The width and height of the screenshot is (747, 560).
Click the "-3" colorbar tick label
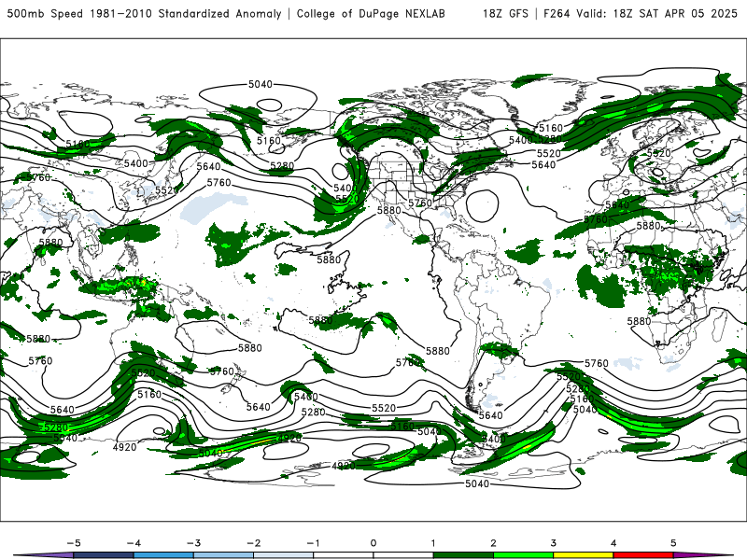coord(193,543)
